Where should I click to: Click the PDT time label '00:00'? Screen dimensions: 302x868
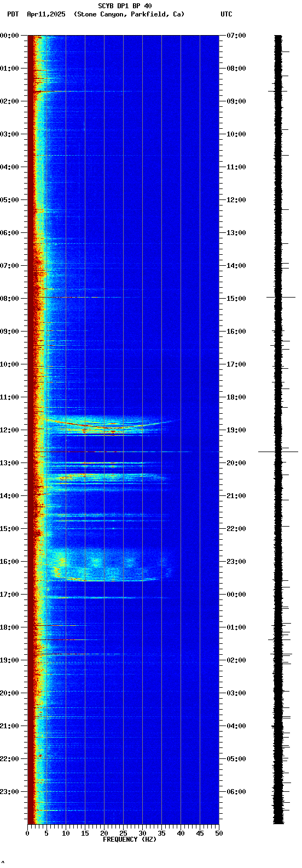pyautogui.click(x=10, y=36)
